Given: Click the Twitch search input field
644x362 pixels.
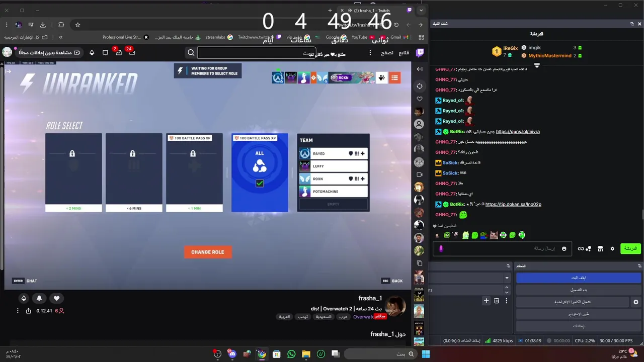Looking at the screenshot, I should 257,53.
